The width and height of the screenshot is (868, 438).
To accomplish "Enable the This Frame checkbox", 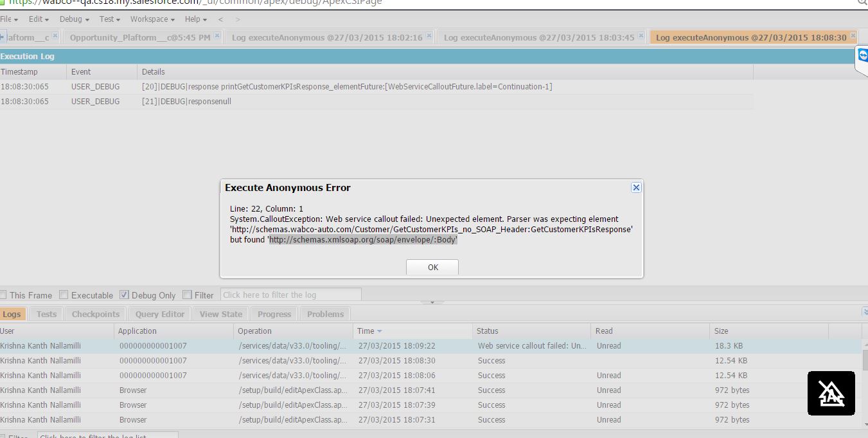I will (x=3, y=295).
